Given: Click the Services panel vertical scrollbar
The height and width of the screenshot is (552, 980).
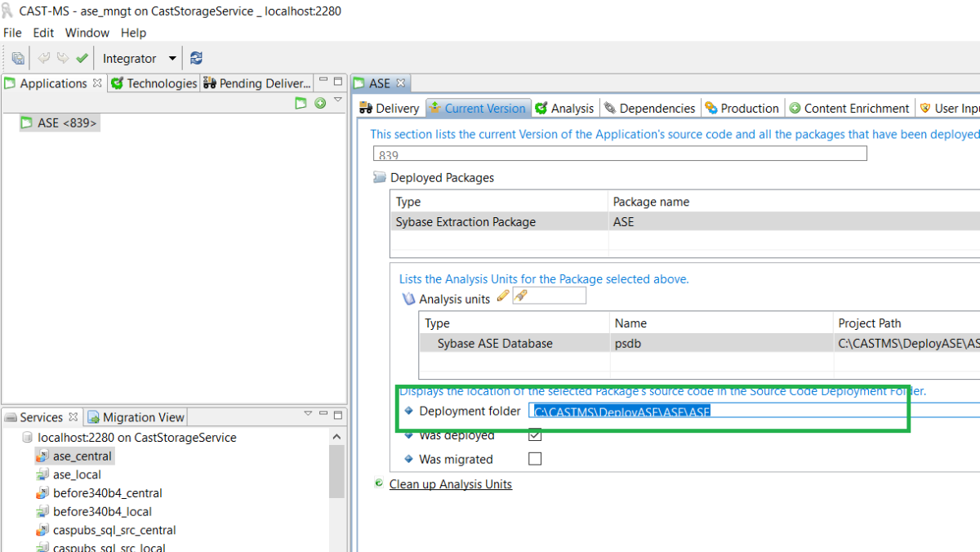Looking at the screenshot, I should click(x=336, y=474).
